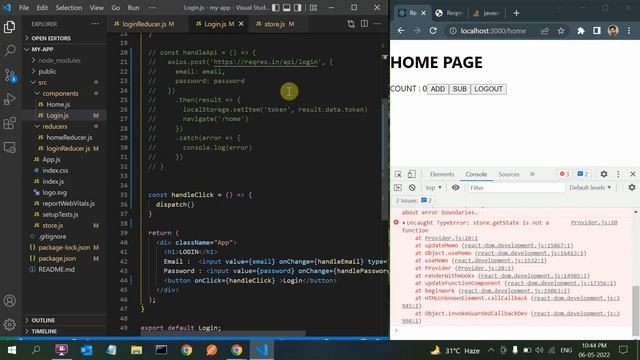Open editor More Actions ellipsis
This screenshot has height=360, width=640.
(x=377, y=24)
